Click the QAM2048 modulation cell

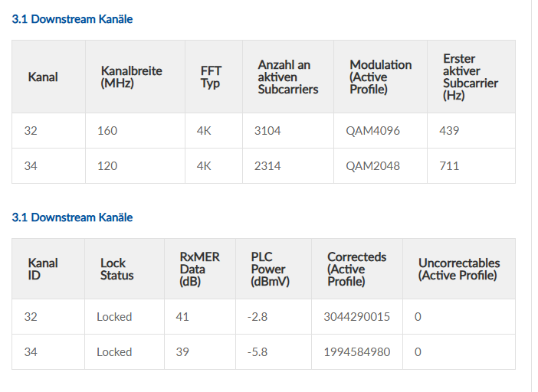click(x=372, y=166)
